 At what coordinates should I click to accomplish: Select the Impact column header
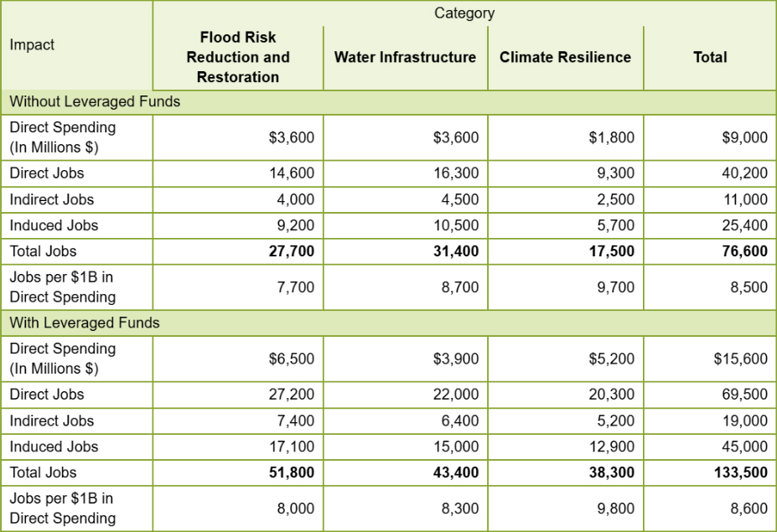(x=77, y=45)
